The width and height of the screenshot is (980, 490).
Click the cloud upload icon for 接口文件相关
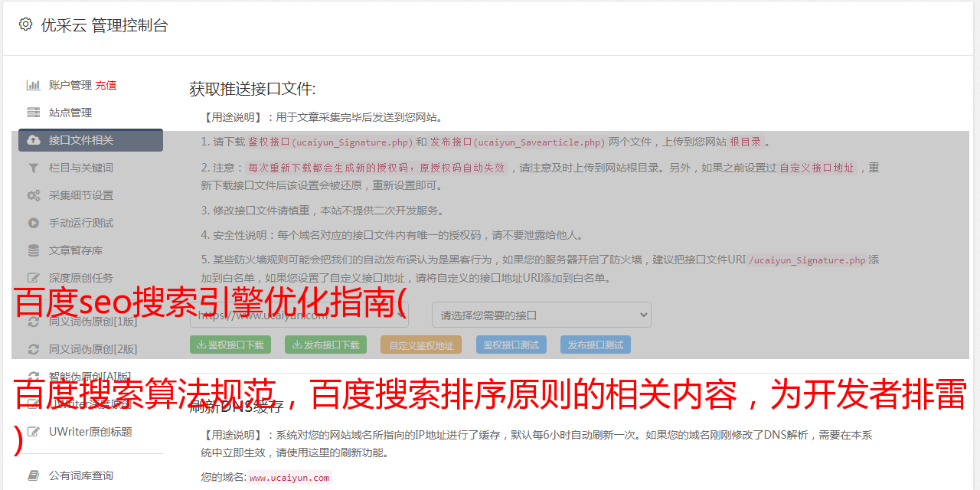pos(34,140)
